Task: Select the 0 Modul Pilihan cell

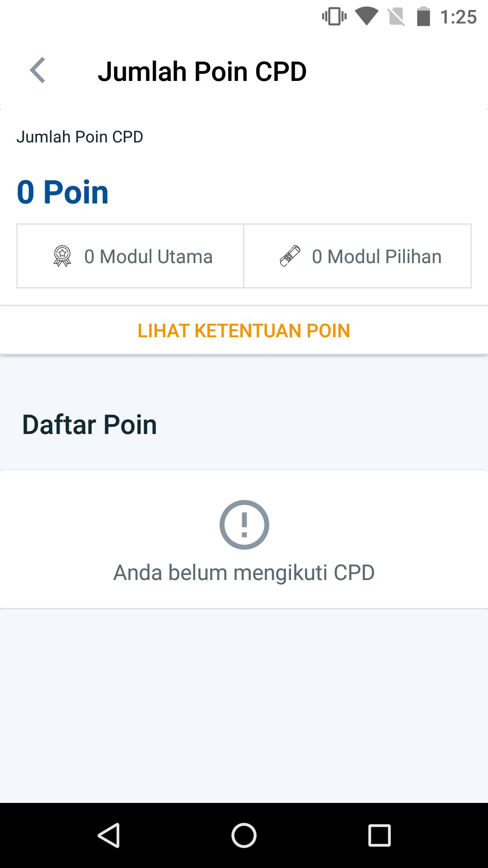Action: click(x=357, y=256)
